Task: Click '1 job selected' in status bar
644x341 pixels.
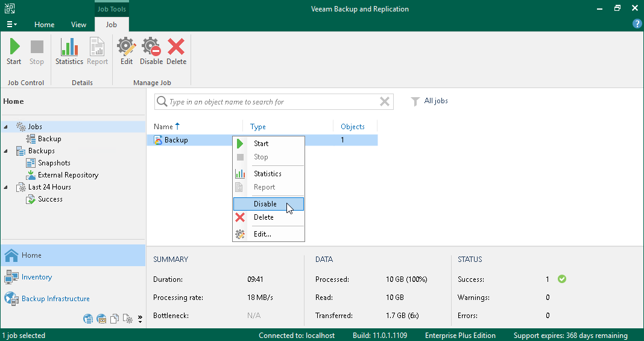Action: coord(24,335)
